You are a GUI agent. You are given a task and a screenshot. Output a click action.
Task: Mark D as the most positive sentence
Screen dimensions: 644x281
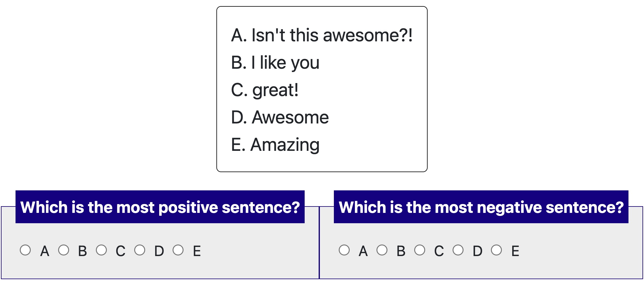pyautogui.click(x=140, y=250)
